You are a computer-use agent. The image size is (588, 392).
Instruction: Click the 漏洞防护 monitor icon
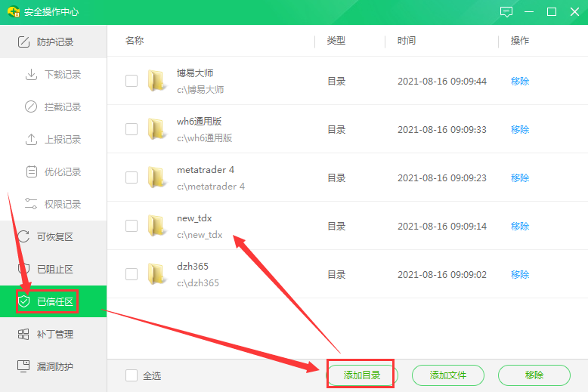tap(23, 366)
